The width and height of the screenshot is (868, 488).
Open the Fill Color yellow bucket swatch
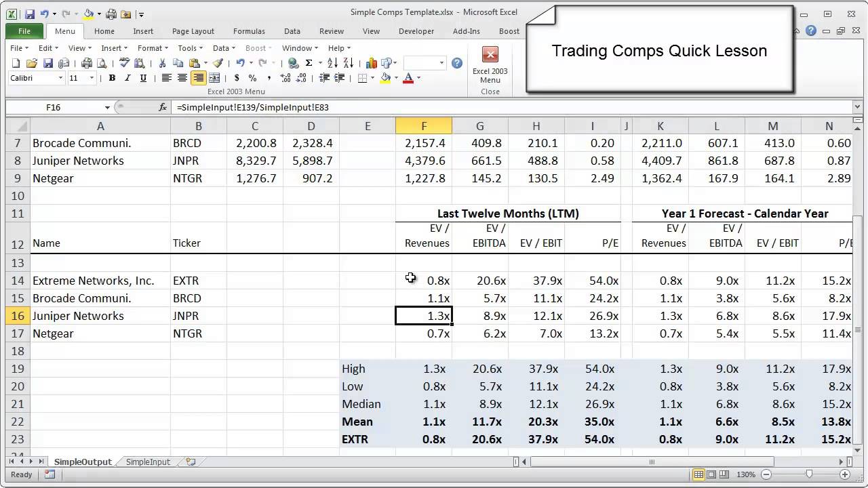coord(385,78)
